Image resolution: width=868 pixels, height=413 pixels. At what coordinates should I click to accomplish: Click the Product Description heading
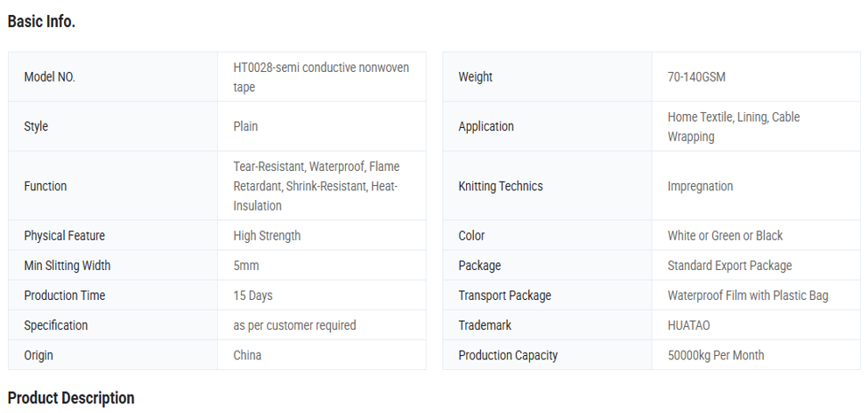[71, 398]
